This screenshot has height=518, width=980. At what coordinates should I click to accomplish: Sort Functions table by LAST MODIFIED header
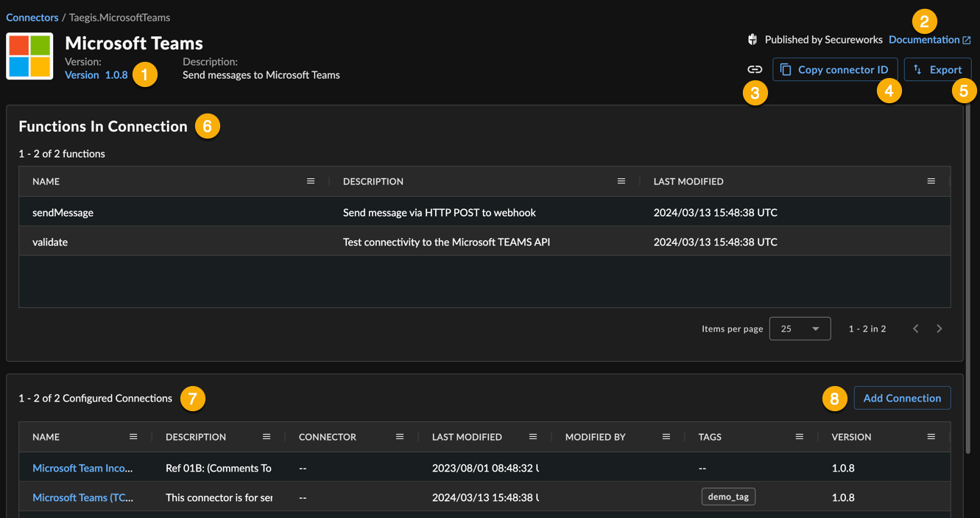point(688,181)
